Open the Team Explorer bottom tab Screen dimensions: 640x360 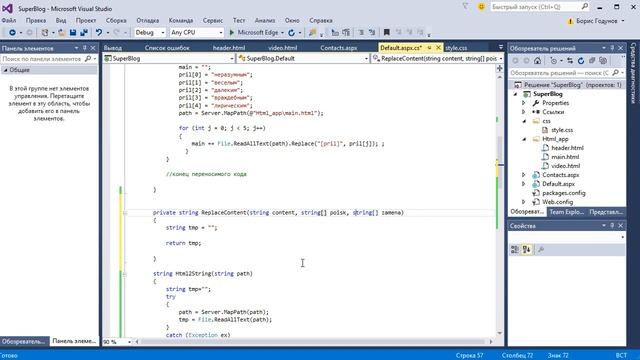(566, 212)
